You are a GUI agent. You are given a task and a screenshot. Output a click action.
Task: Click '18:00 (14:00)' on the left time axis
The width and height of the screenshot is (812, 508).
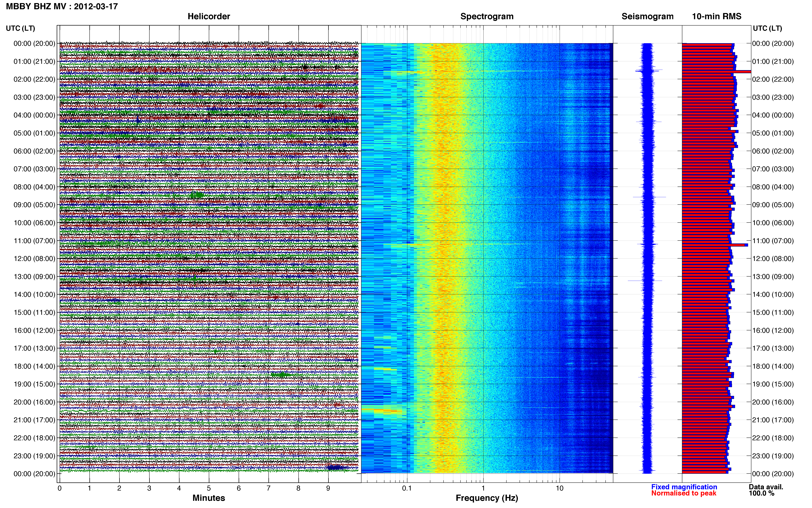(x=34, y=366)
